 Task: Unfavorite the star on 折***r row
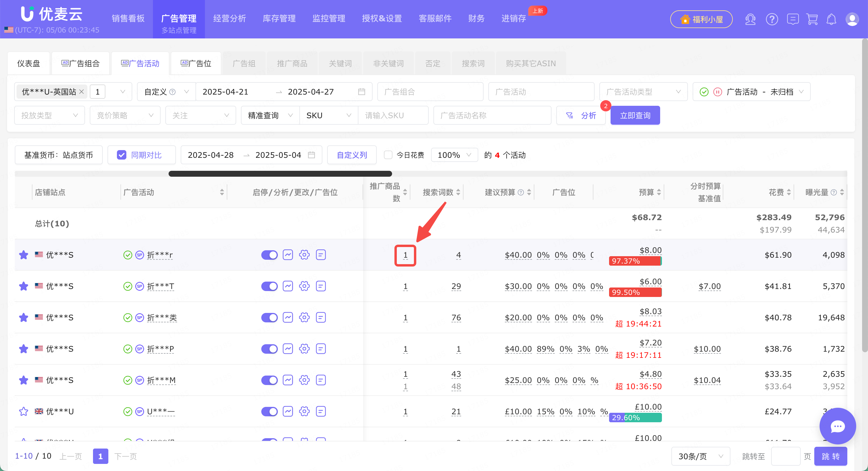point(24,255)
